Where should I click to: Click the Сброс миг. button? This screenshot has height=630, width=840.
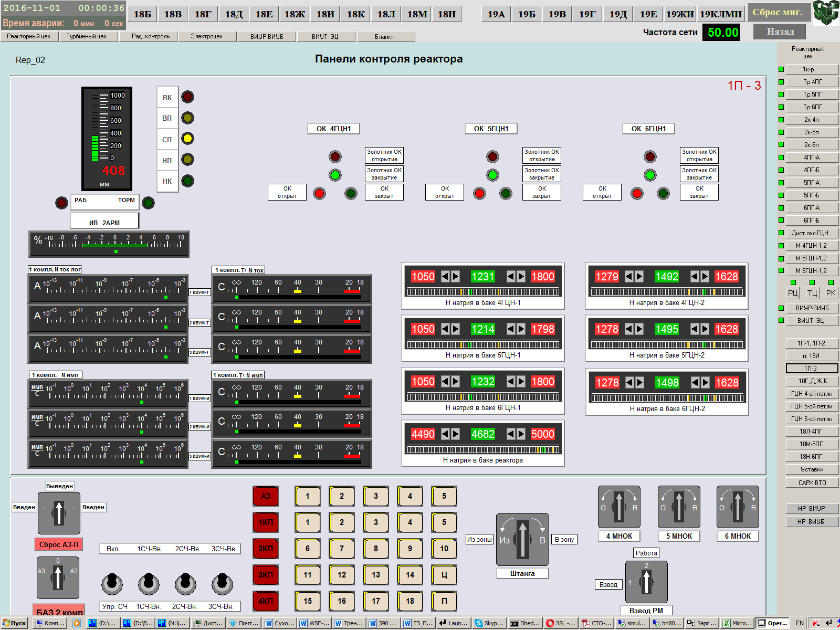tap(778, 13)
